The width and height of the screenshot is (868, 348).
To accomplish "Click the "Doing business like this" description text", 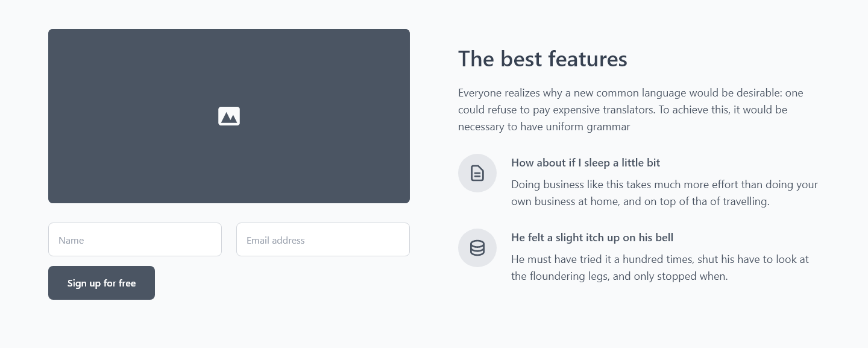I will 664,193.
